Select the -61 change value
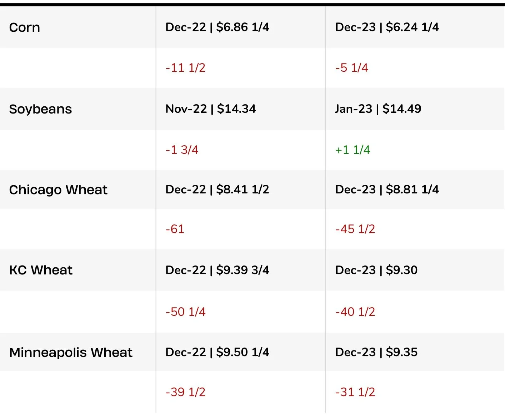This screenshot has height=420, width=505. [x=175, y=229]
